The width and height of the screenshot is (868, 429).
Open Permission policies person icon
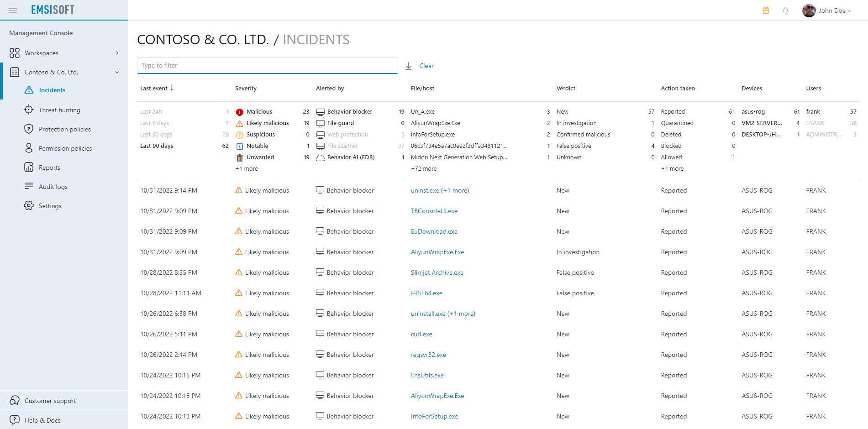click(x=29, y=148)
